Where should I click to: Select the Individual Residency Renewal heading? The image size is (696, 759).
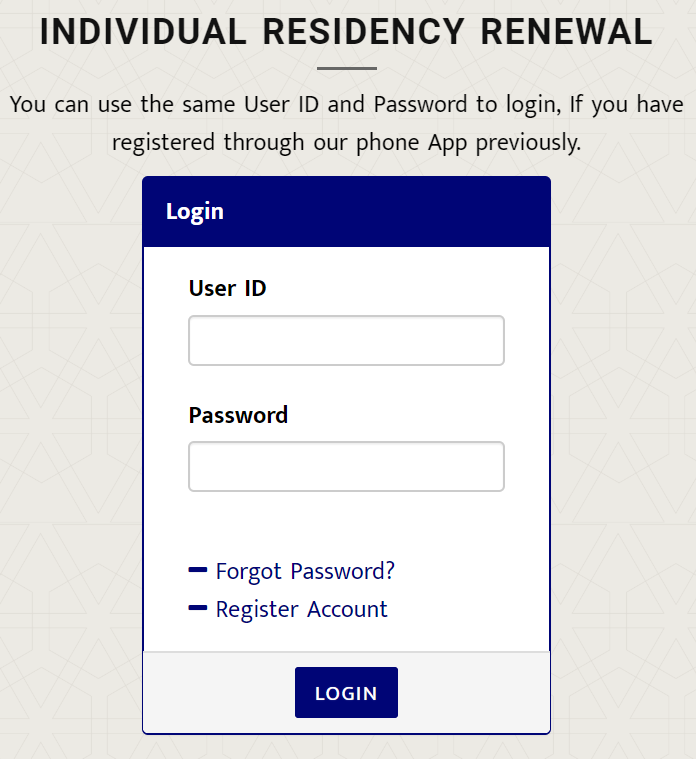[x=346, y=32]
